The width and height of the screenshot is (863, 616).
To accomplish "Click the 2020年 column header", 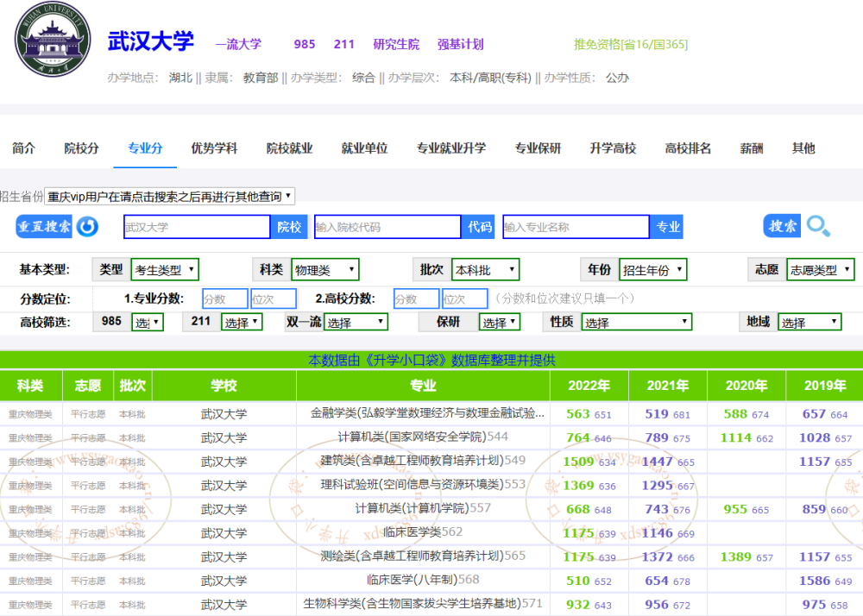I will (746, 386).
